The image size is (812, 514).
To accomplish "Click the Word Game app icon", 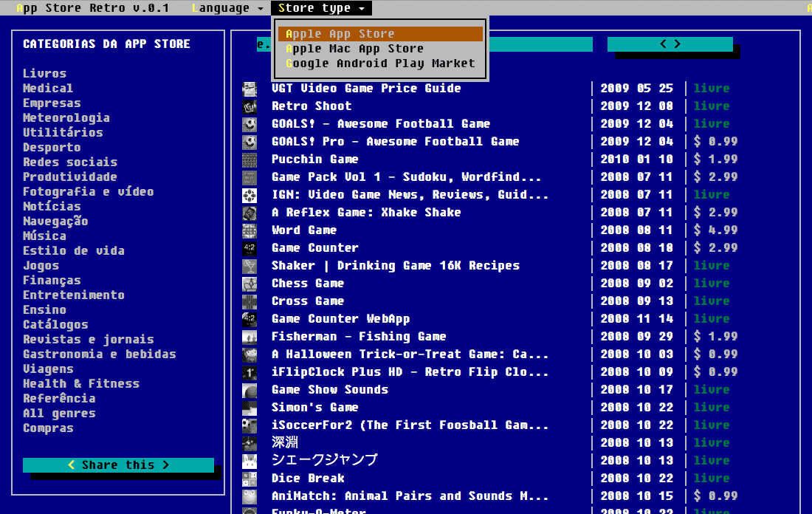I will [250, 230].
